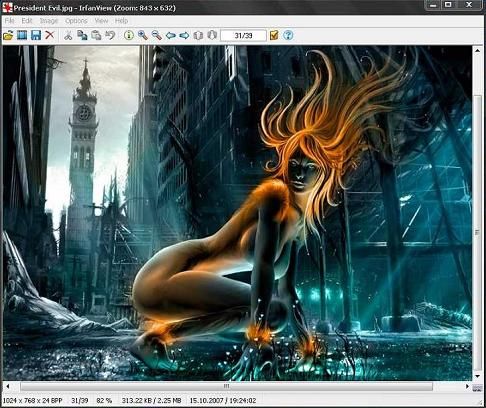Image resolution: width=486 pixels, height=408 pixels.
Task: Copy the image using the Copy icon
Action: tap(82, 35)
